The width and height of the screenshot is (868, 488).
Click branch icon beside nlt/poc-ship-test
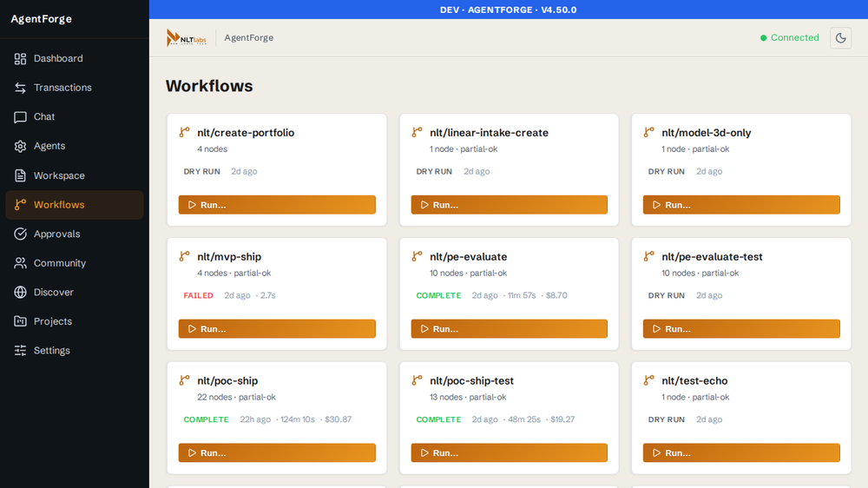(417, 380)
